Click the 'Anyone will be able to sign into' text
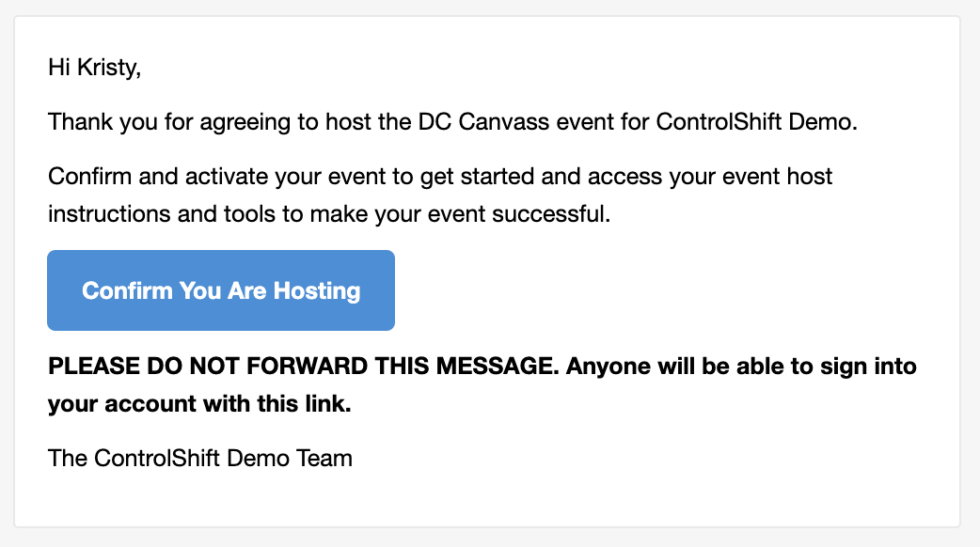The width and height of the screenshot is (980, 547). [741, 366]
